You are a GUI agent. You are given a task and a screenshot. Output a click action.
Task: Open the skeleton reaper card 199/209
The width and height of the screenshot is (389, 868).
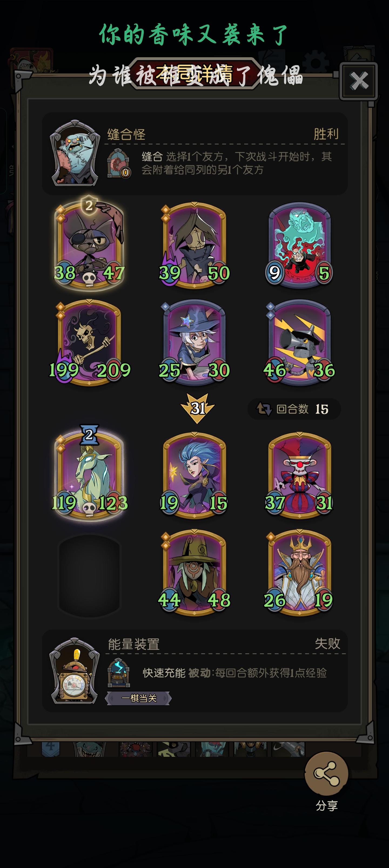coord(89,342)
